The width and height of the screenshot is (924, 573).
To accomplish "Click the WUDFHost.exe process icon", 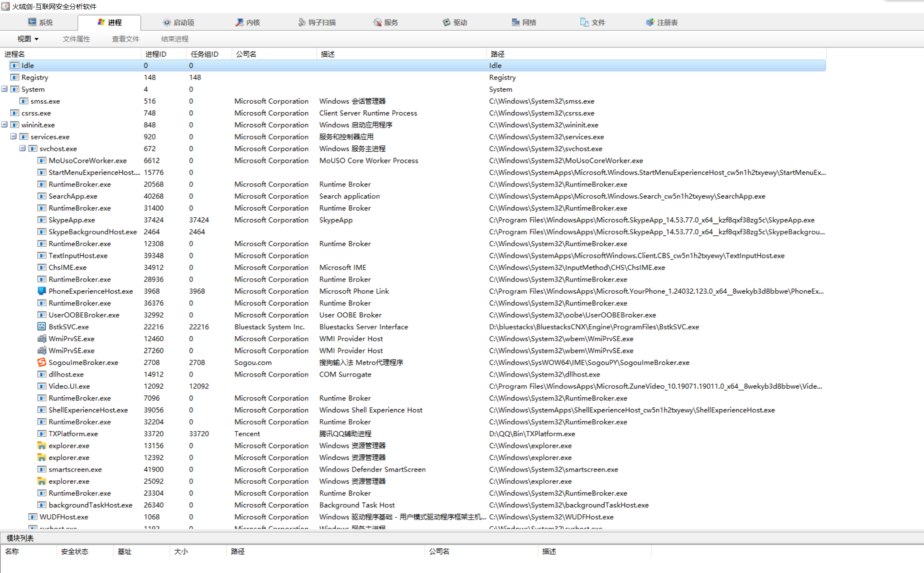I will point(33,517).
